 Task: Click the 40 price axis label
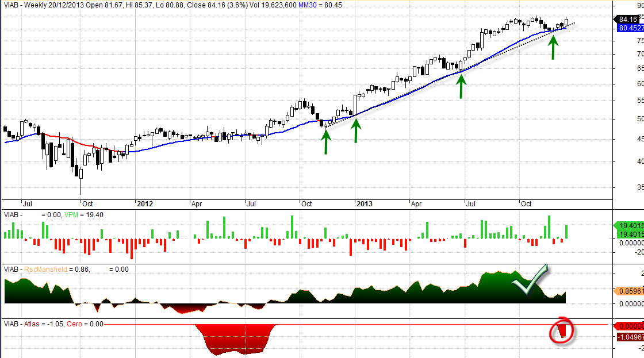coord(641,161)
